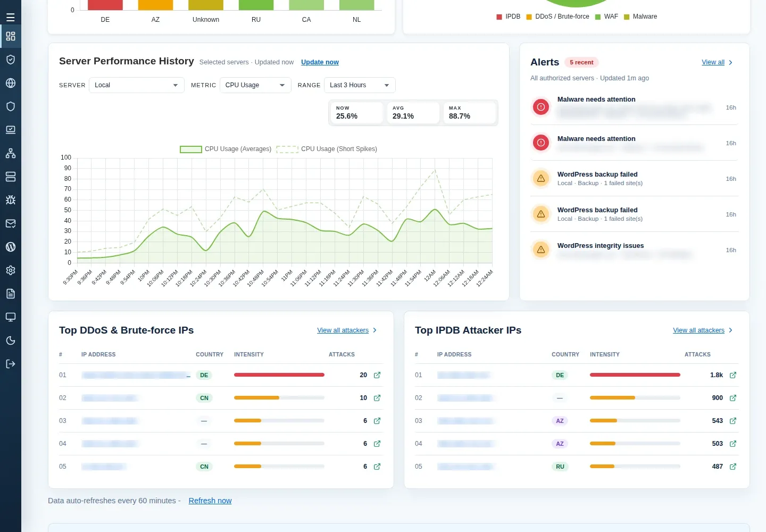Click the NOW 25.6% stat card

(x=357, y=113)
